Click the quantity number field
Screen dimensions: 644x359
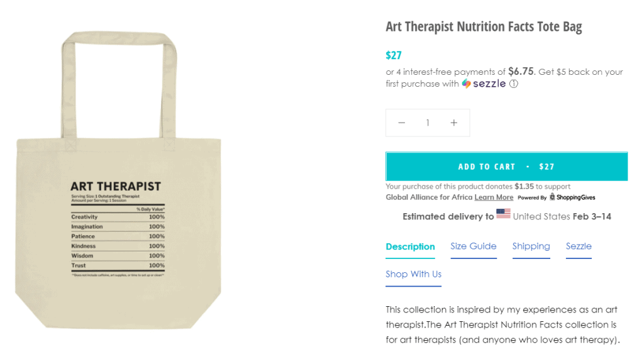pos(428,123)
